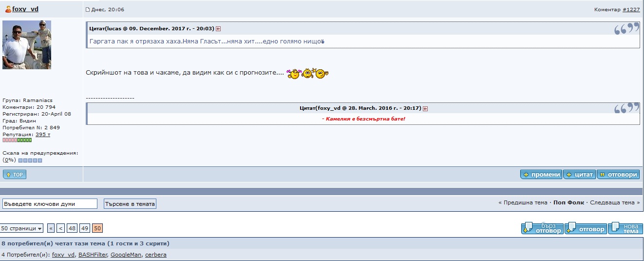This screenshot has height=261, width=644.
Task: Open the red arrow next to the lucas quote
Action: click(x=218, y=29)
